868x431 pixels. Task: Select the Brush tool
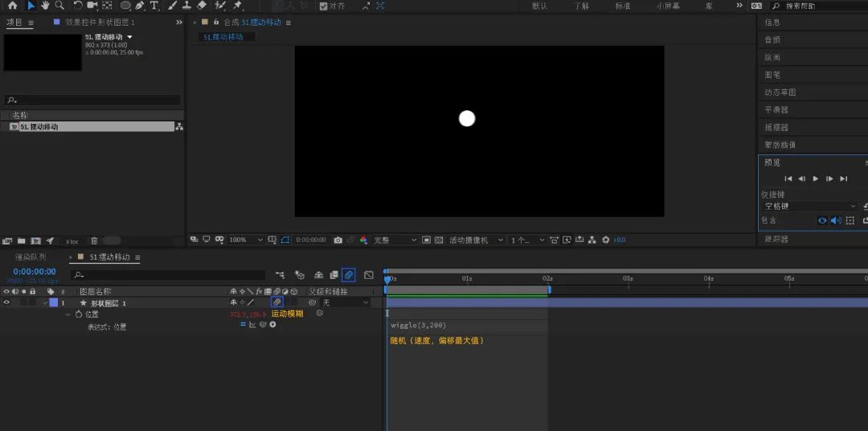coord(172,6)
